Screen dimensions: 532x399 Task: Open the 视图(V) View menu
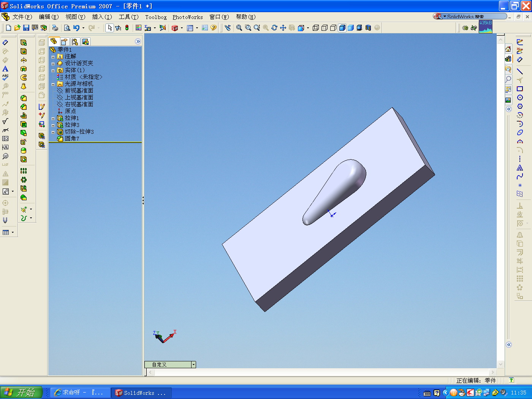point(75,17)
